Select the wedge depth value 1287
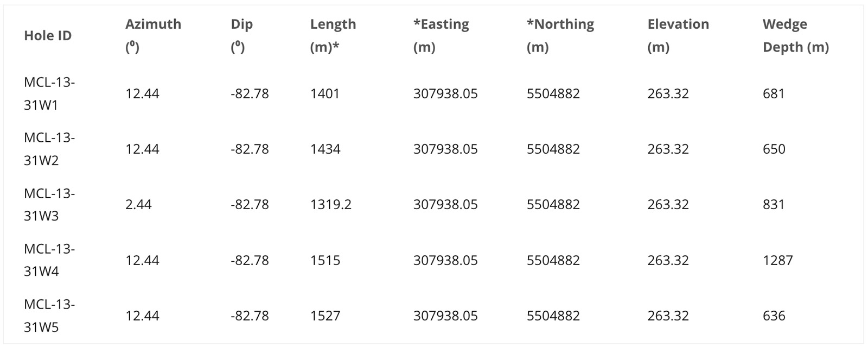868x346 pixels. 777,260
